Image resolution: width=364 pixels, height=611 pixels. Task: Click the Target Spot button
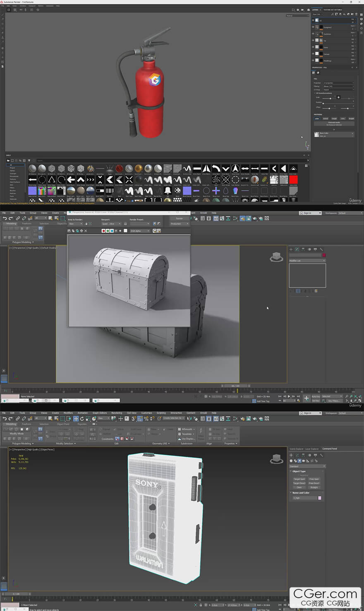299,479
